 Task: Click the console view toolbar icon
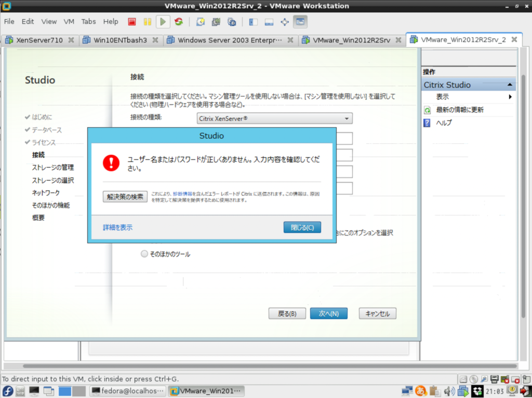coord(300,22)
